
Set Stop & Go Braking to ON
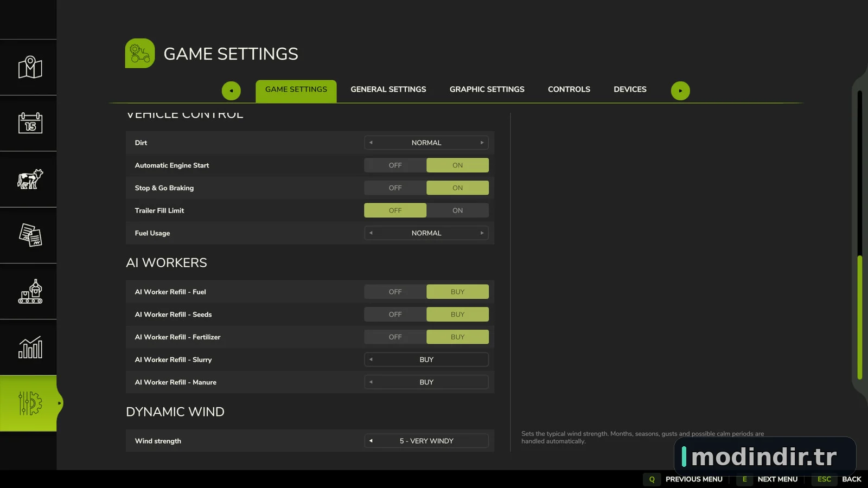(x=457, y=188)
